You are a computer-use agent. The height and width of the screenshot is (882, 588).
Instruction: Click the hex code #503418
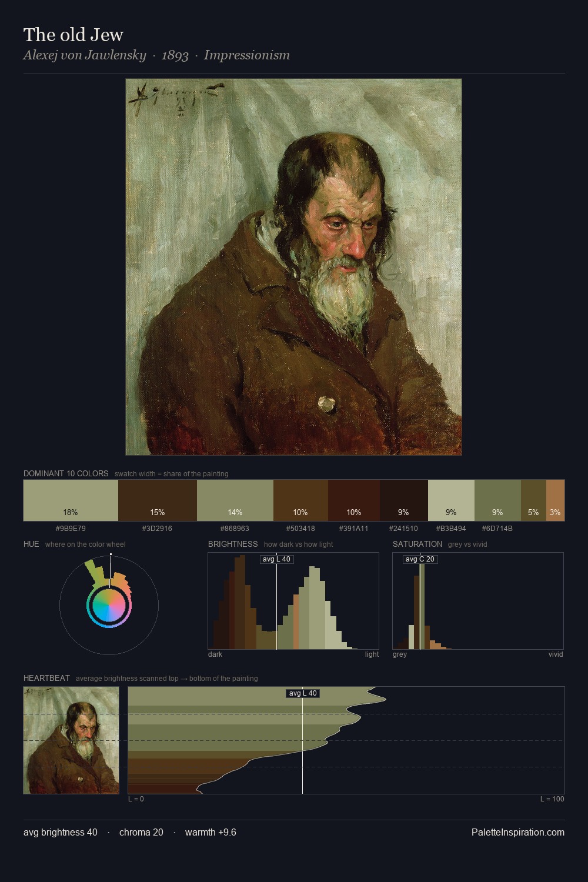click(x=300, y=529)
